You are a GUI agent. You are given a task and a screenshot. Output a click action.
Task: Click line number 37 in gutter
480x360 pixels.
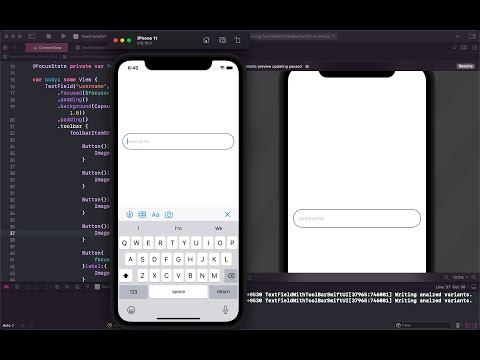[12, 233]
